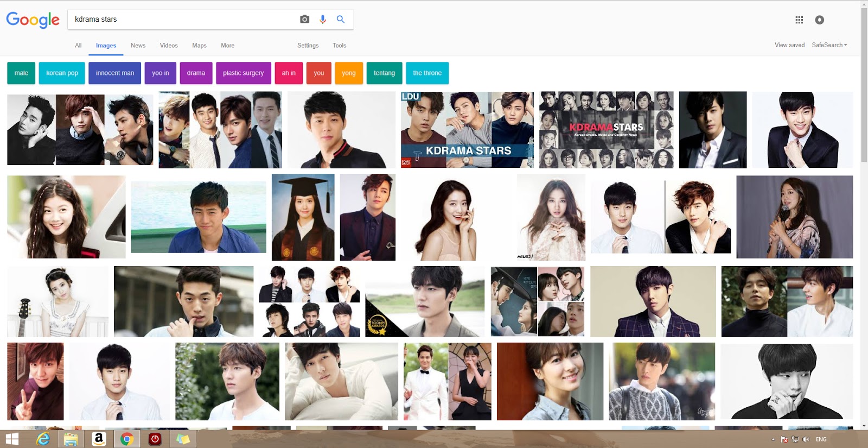Open folder icon app at taskbar end
Image resolution: width=868 pixels, height=448 pixels.
(183, 439)
